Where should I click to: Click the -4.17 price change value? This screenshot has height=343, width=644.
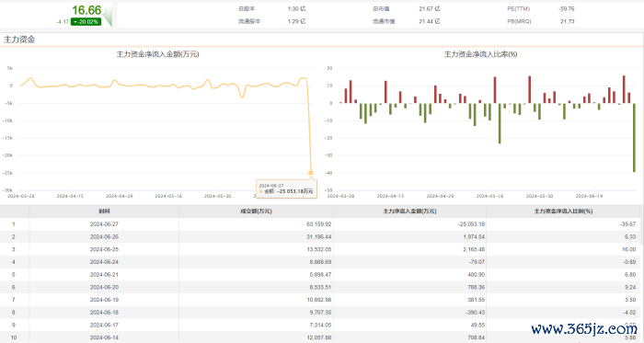point(63,22)
